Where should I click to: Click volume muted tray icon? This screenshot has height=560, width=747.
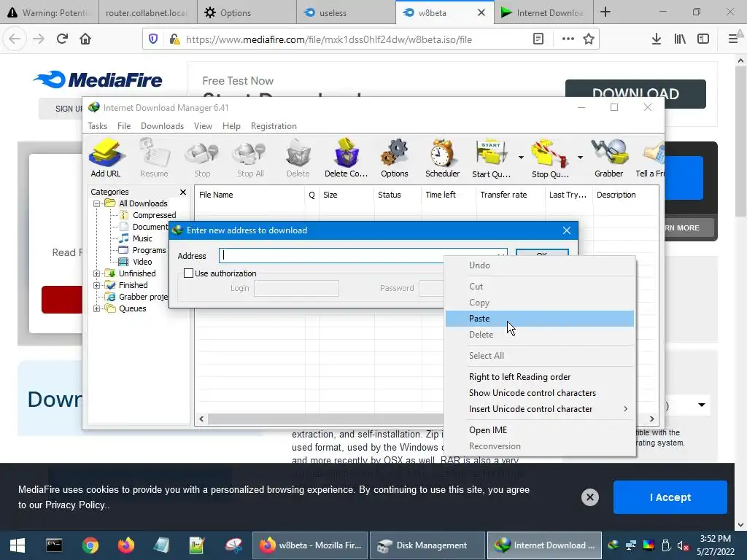(683, 545)
